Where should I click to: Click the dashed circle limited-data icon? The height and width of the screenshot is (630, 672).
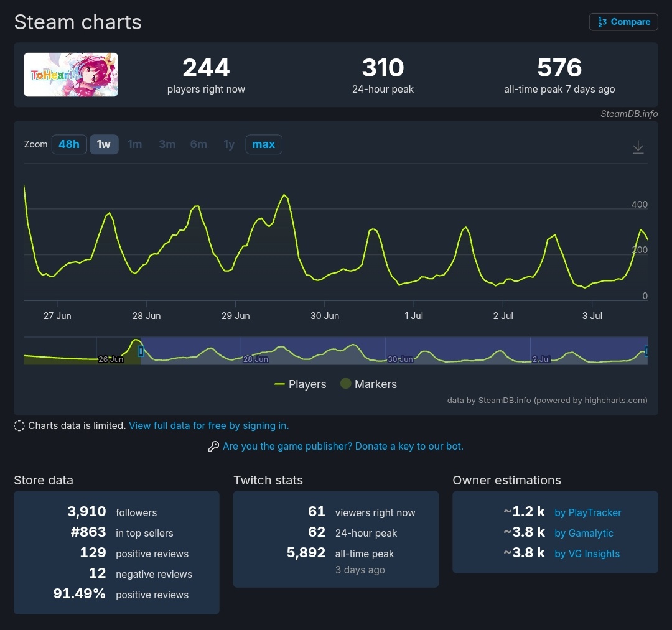click(x=19, y=426)
